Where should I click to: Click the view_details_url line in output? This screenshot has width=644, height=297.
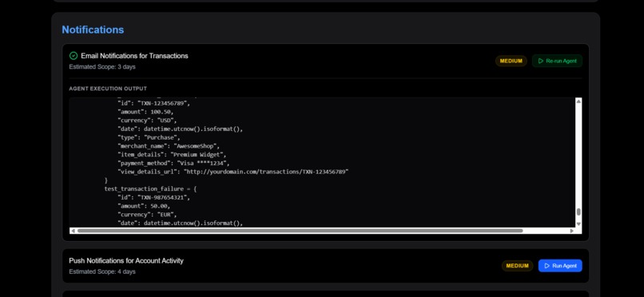(x=233, y=172)
